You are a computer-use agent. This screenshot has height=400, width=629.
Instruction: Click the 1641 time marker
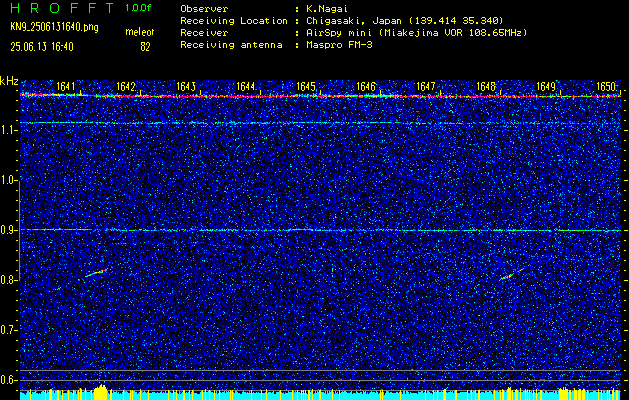65,87
